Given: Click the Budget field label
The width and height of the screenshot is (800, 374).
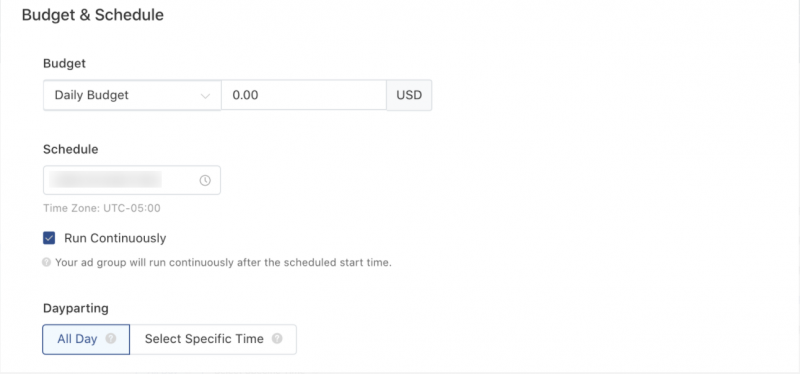Looking at the screenshot, I should pyautogui.click(x=65, y=64).
